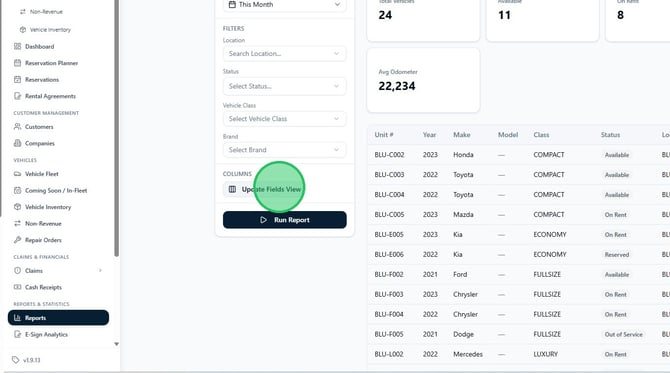Click the sidebar vertical scrollbar thumb

coord(117,128)
